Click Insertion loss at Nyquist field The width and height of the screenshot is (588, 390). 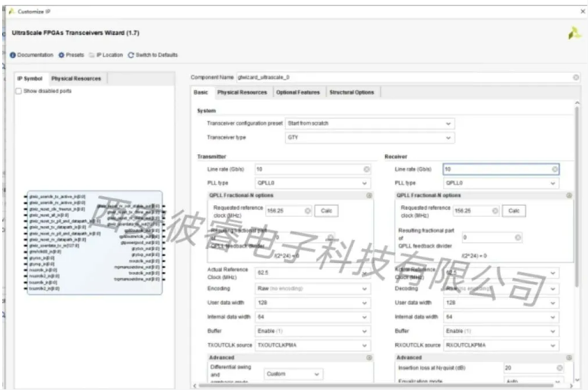534,368
